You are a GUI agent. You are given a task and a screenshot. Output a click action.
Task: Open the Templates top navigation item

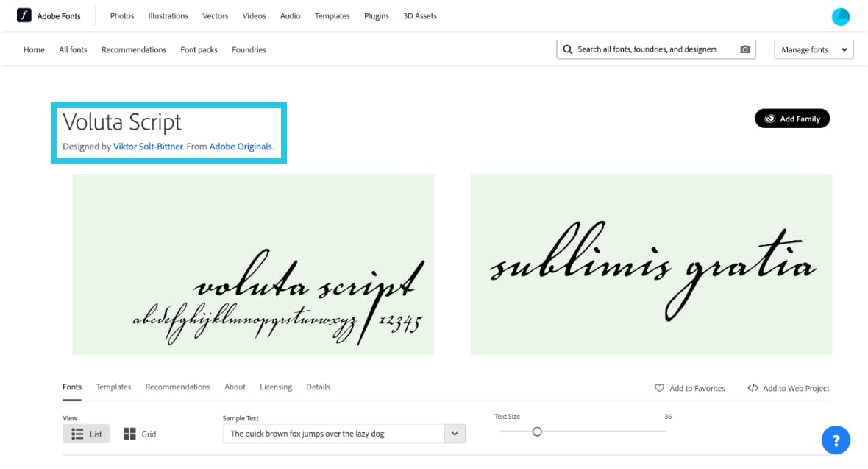click(x=332, y=16)
